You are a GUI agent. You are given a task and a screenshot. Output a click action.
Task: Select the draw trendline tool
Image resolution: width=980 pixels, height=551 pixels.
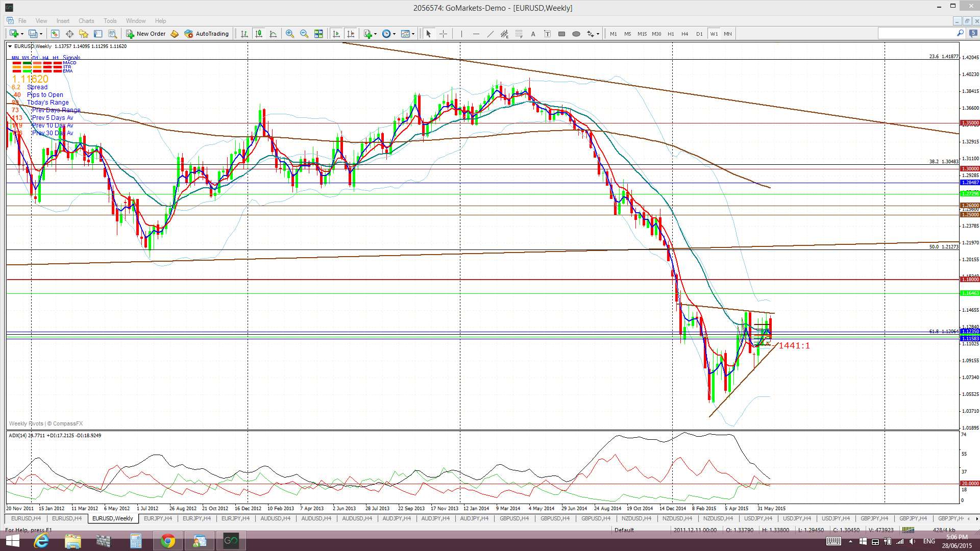tap(490, 34)
